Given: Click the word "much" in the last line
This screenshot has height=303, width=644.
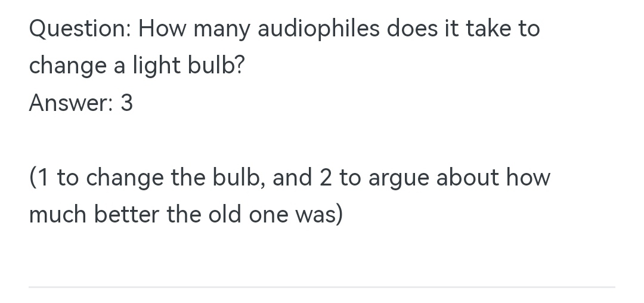Looking at the screenshot, I should [56, 215].
